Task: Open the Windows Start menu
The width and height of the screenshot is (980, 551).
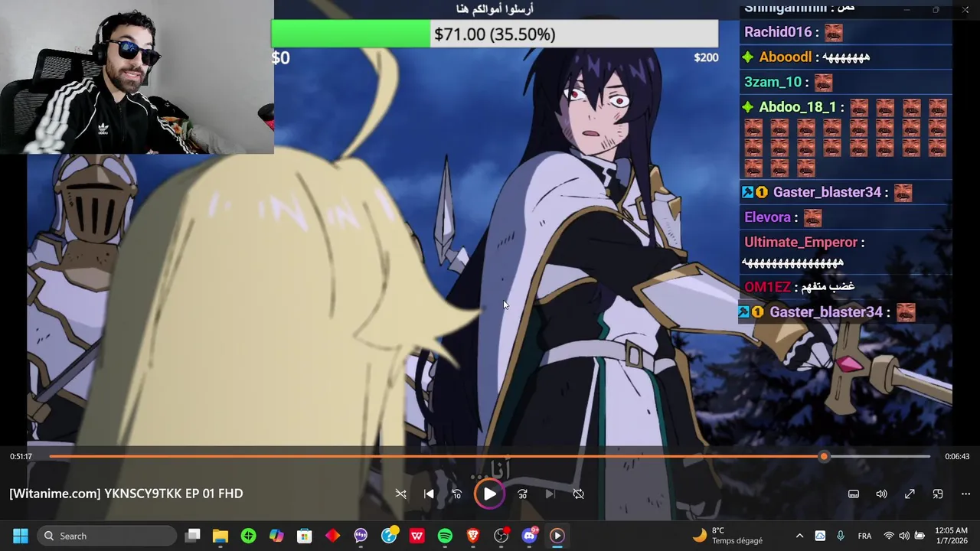Action: pos(21,536)
